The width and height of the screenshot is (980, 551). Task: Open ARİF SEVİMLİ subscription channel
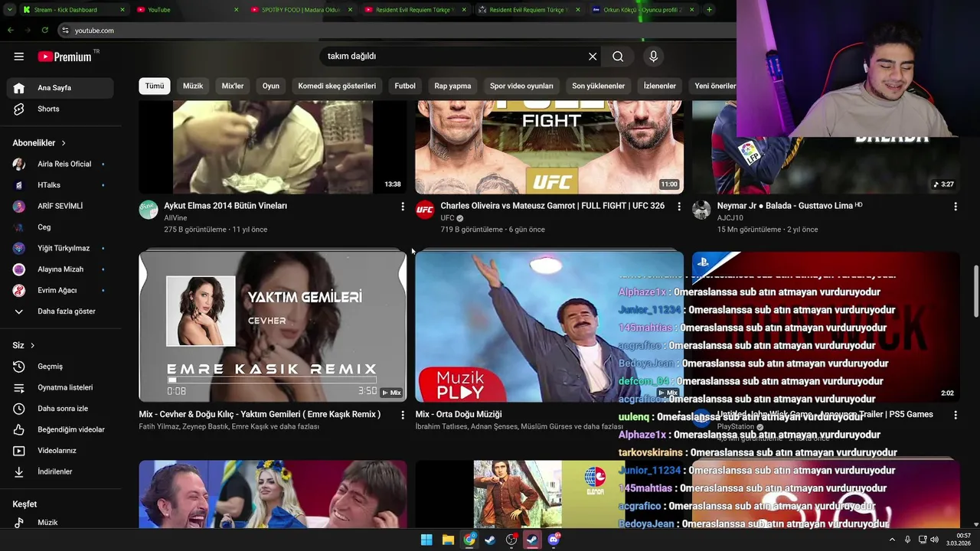[60, 206]
